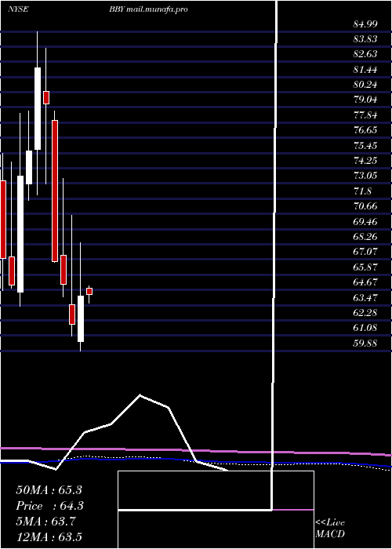Image resolution: width=392 pixels, height=549 pixels.
Task: Click the 67.07 price axis label
Action: pos(365,252)
